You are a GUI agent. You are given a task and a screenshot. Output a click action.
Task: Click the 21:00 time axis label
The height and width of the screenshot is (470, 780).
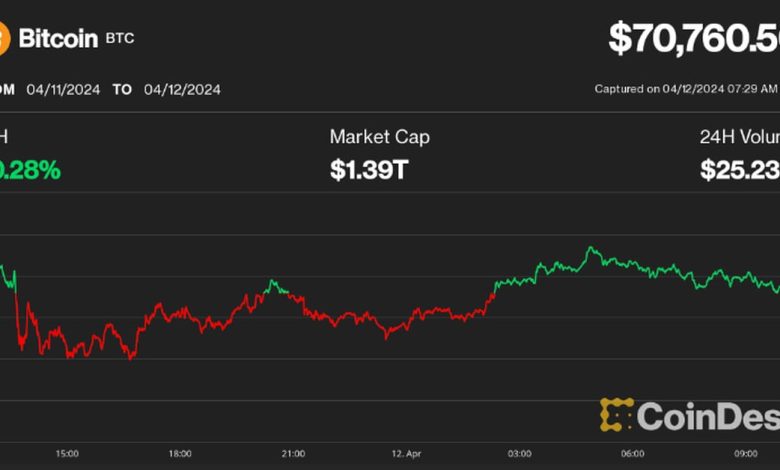[295, 452]
